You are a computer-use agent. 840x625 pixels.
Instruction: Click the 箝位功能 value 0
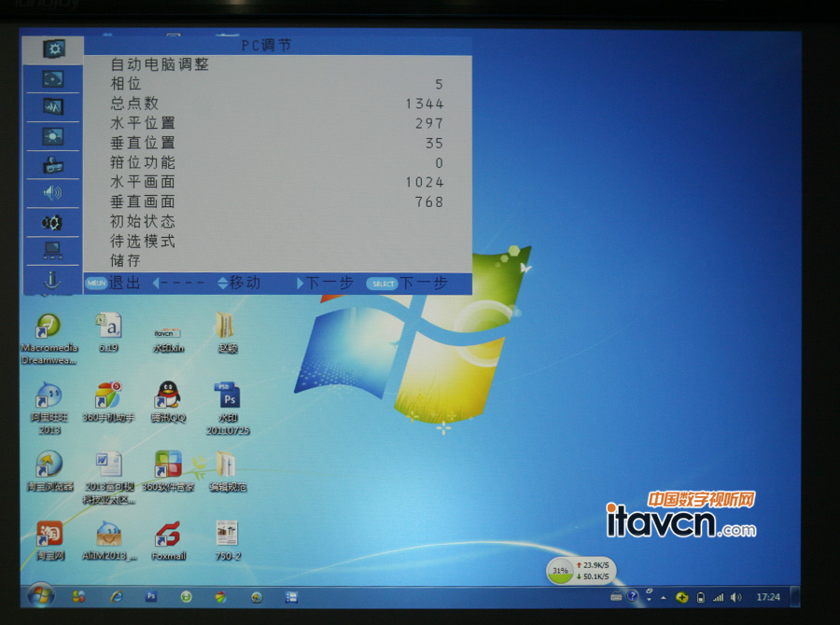(x=440, y=163)
